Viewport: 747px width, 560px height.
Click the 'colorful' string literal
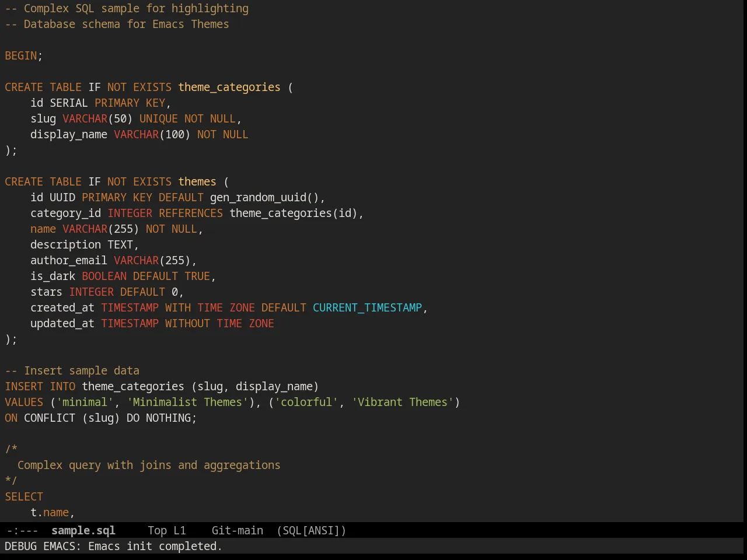click(x=306, y=402)
